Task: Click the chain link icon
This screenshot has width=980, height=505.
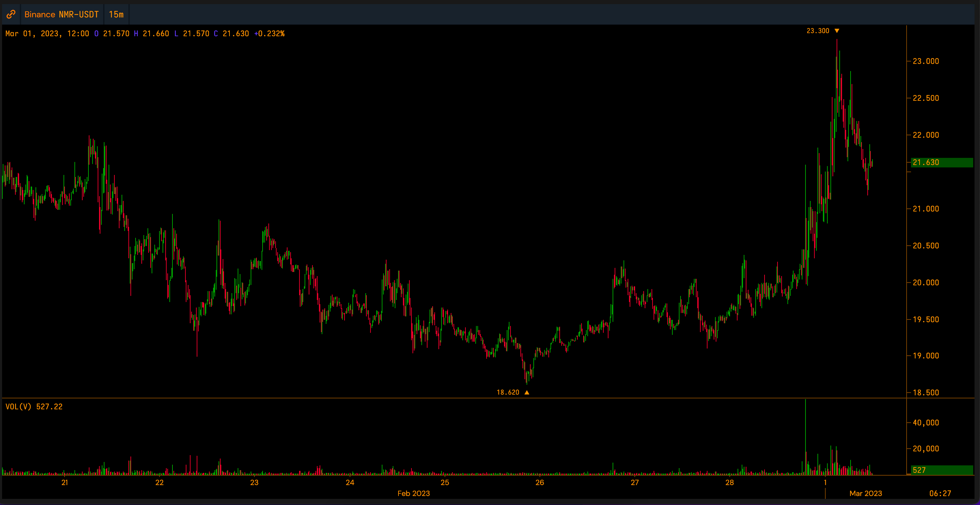Action: point(11,14)
